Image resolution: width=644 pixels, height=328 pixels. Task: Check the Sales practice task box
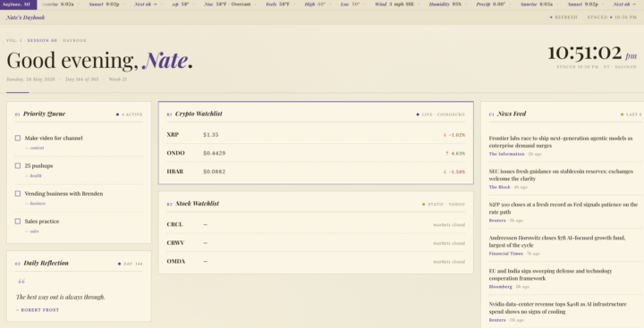tap(18, 222)
